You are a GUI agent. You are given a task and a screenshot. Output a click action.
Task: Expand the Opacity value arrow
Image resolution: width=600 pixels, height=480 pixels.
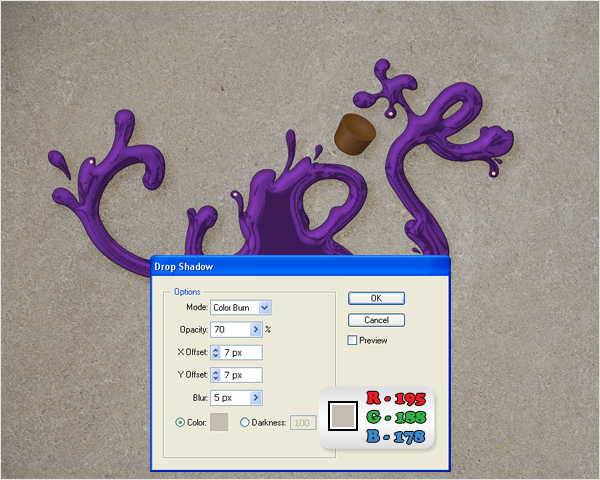(x=256, y=330)
